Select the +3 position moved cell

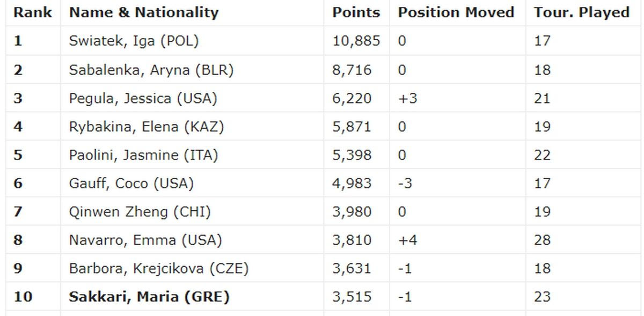407,98
